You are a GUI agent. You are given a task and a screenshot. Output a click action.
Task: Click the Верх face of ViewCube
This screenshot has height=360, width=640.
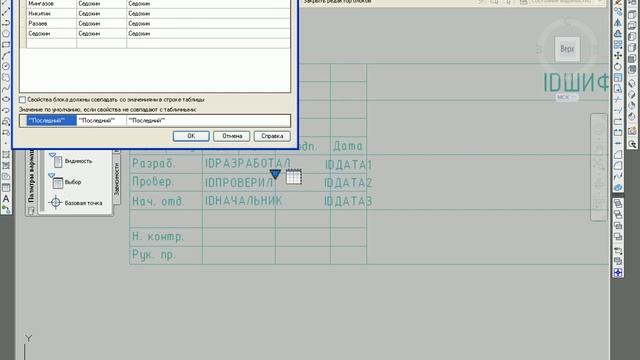(x=567, y=49)
